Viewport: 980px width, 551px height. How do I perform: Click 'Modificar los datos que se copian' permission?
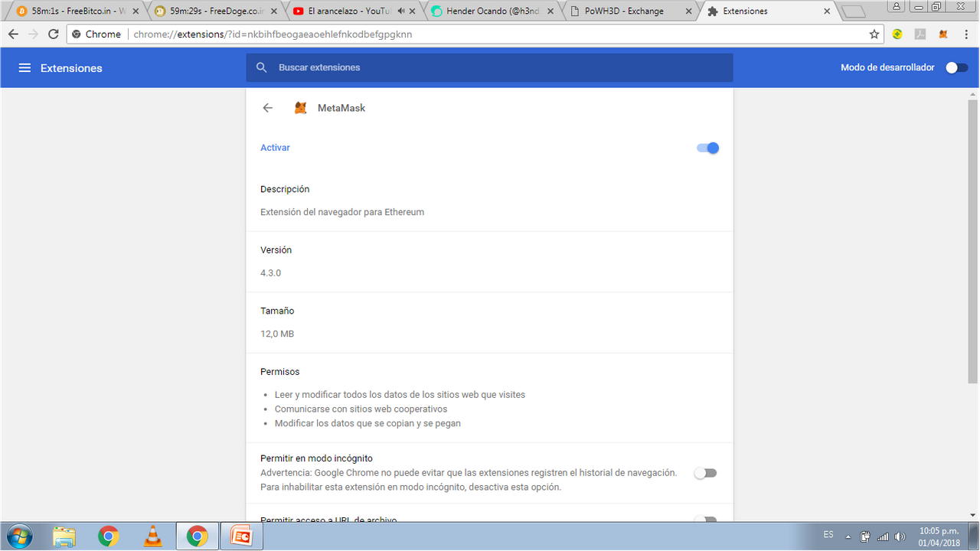pyautogui.click(x=367, y=423)
